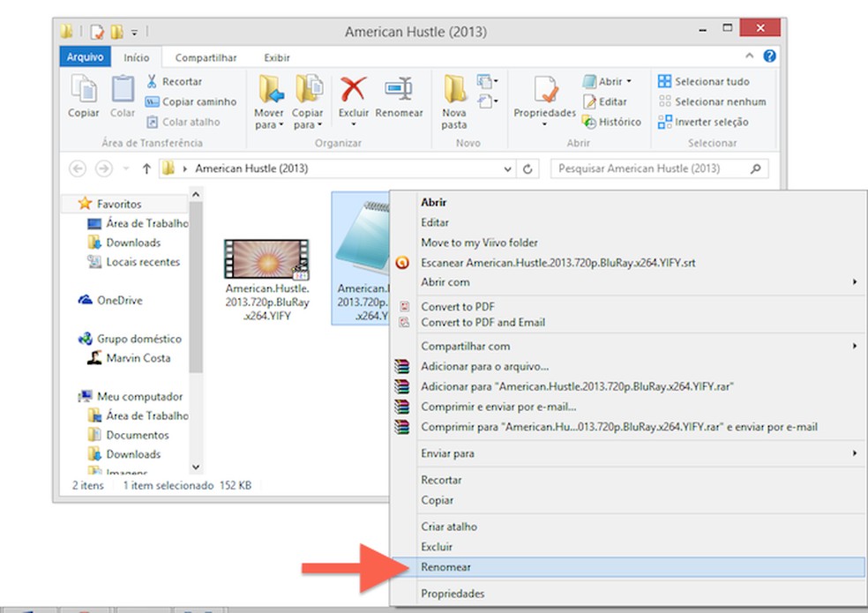
Task: Choose Convert to PDF and Email
Action: (628, 322)
